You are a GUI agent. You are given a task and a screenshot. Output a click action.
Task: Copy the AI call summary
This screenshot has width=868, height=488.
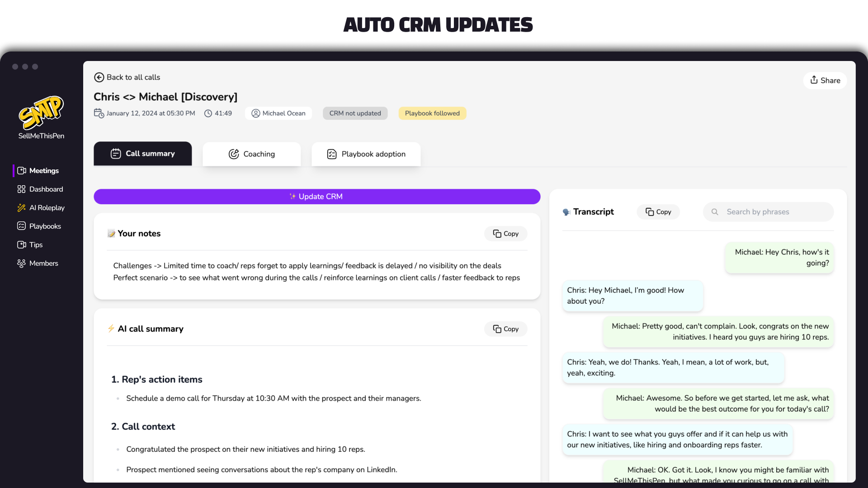click(506, 329)
